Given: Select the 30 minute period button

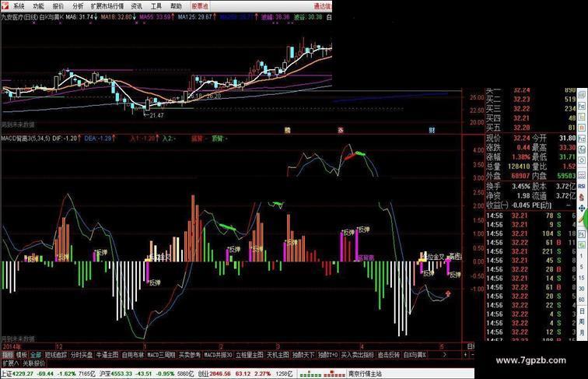Looking at the screenshot, I should (581, 289).
